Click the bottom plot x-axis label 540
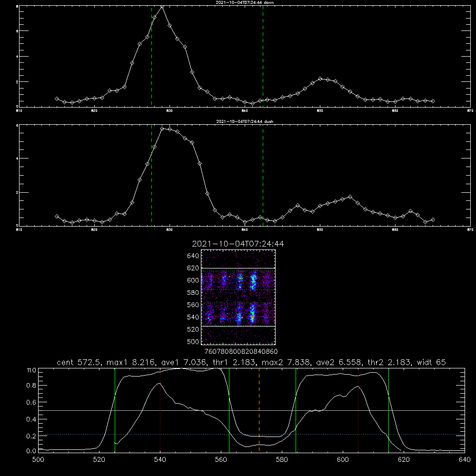Viewport: 476px width, 476px height. [x=160, y=460]
